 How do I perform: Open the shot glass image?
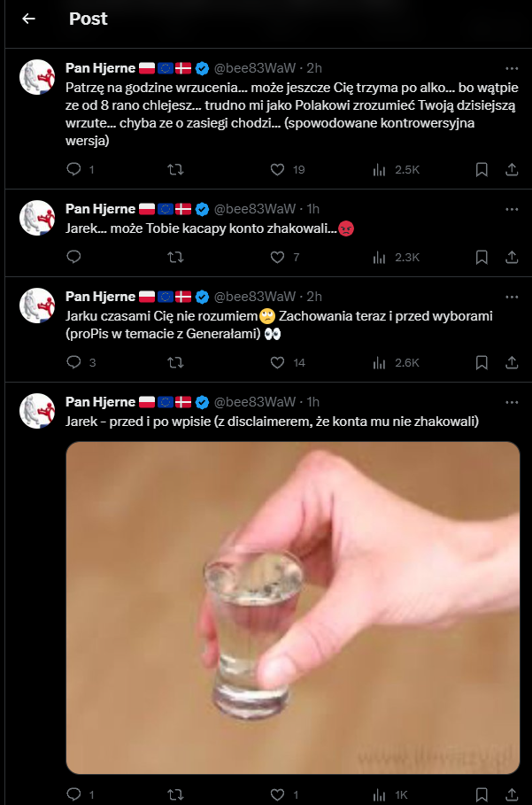(293, 608)
